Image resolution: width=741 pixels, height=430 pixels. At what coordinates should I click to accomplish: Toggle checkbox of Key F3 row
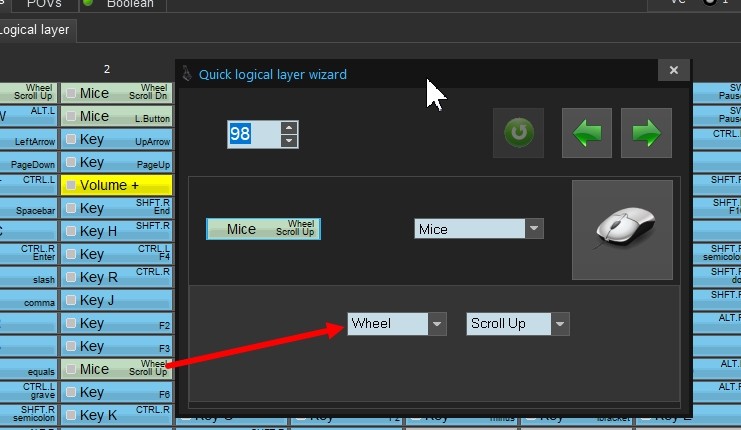[71, 346]
